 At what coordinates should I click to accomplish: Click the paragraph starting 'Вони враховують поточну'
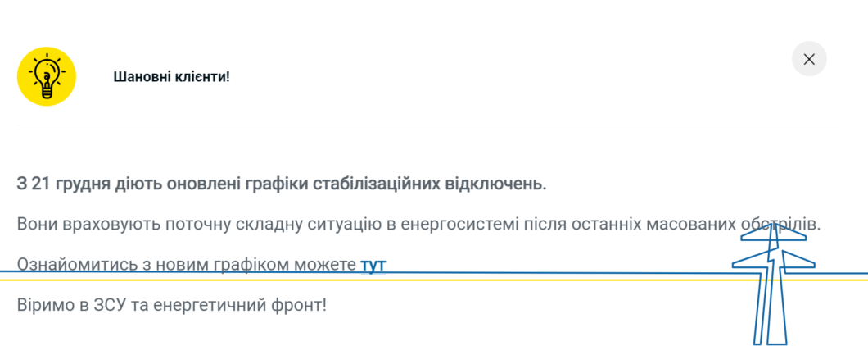[x=418, y=225]
